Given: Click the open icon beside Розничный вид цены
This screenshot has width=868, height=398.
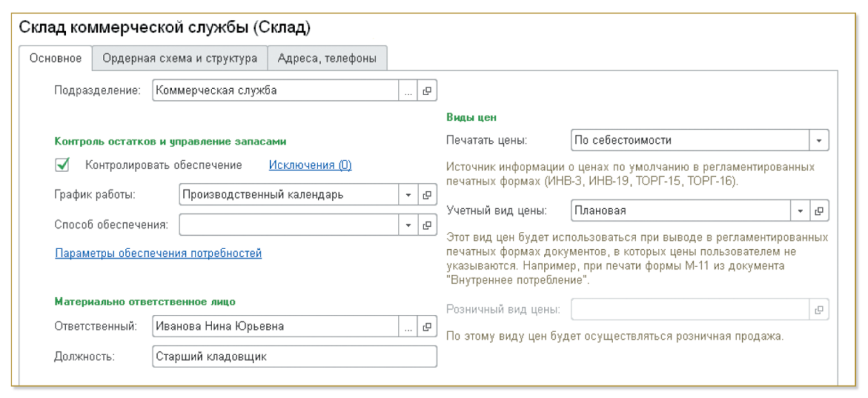Looking at the screenshot, I should click(819, 310).
